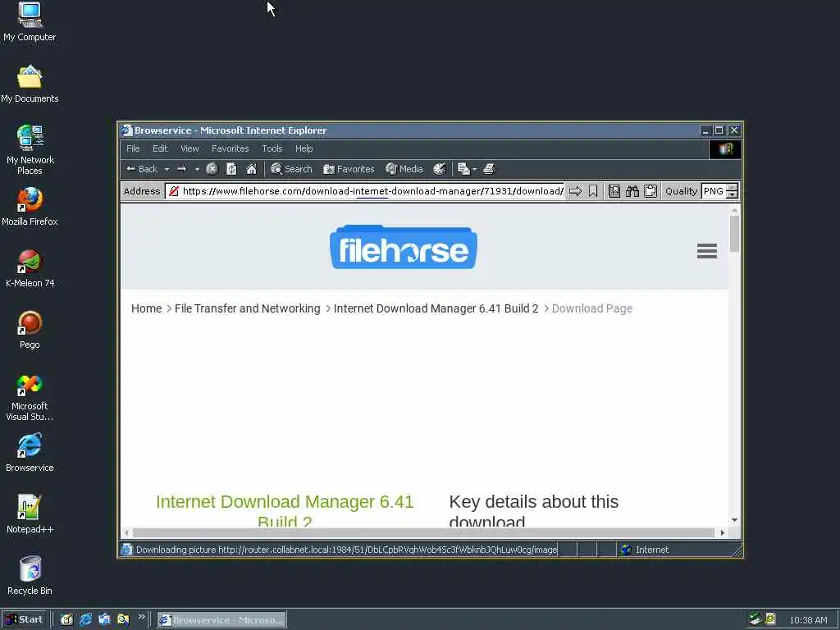Expand the quick launch overflow chevron
This screenshot has width=840, height=630.
tap(141, 617)
